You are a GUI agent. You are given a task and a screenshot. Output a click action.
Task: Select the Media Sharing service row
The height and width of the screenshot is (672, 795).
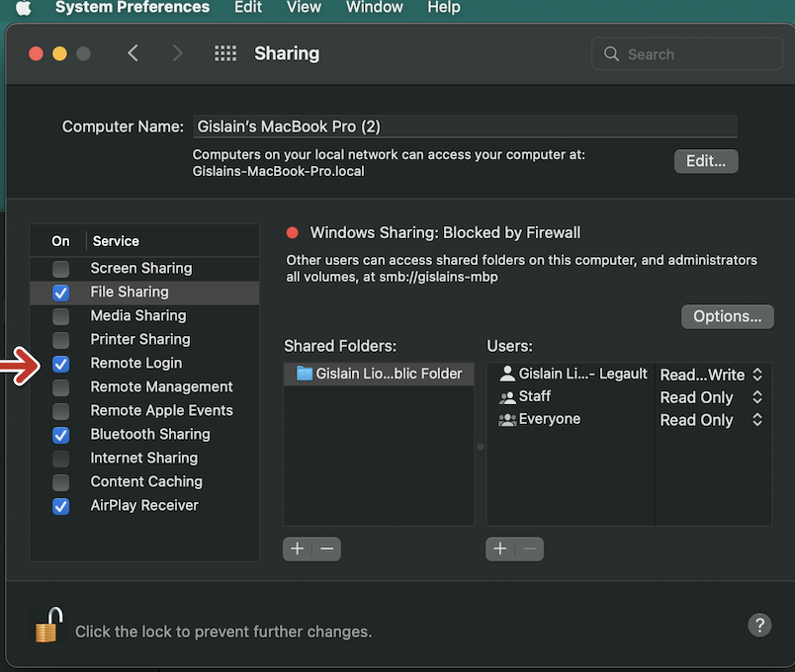(x=144, y=316)
